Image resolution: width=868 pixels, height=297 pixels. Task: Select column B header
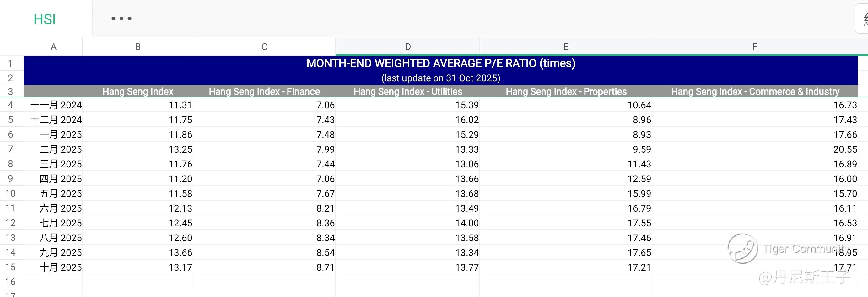(137, 47)
